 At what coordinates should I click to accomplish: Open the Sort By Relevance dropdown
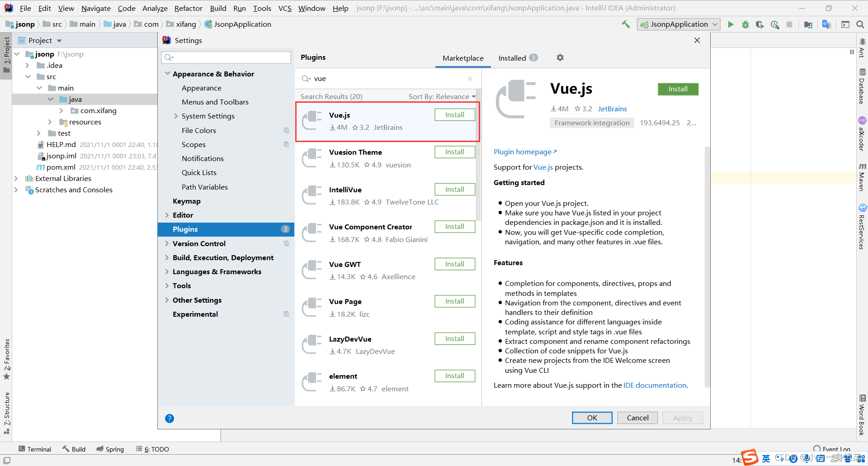pyautogui.click(x=442, y=97)
